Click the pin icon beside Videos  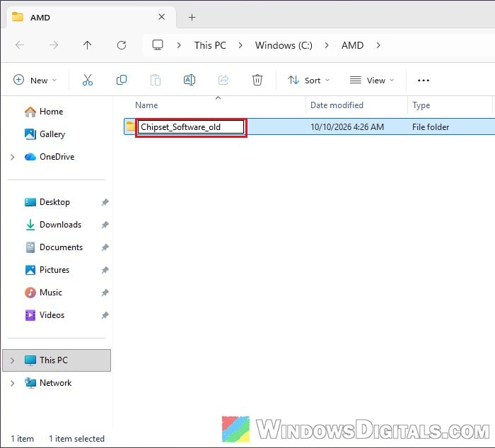[x=105, y=315]
